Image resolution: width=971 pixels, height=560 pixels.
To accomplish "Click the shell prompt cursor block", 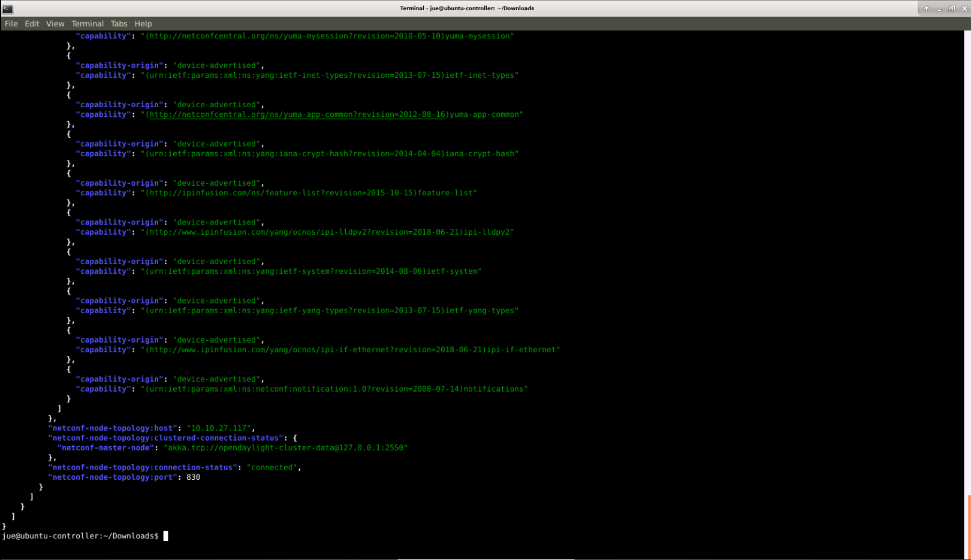I will (166, 536).
